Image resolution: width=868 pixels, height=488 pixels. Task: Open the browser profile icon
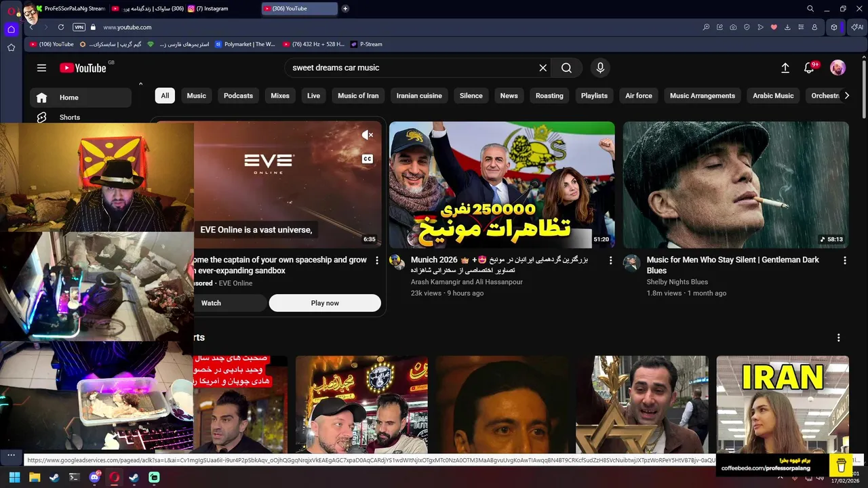tap(814, 27)
